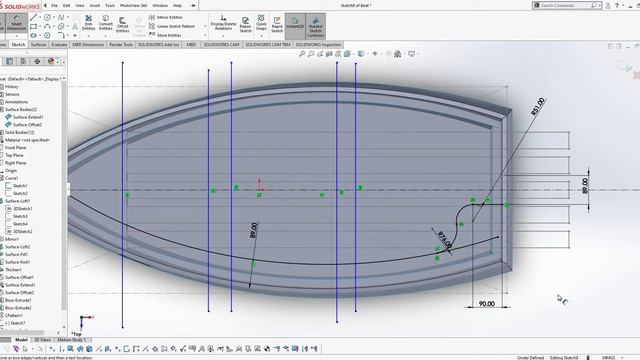Viewport: 640px width, 360px height.
Task: Switch to the SOLIDWORKS CAM tab
Action: coord(221,44)
